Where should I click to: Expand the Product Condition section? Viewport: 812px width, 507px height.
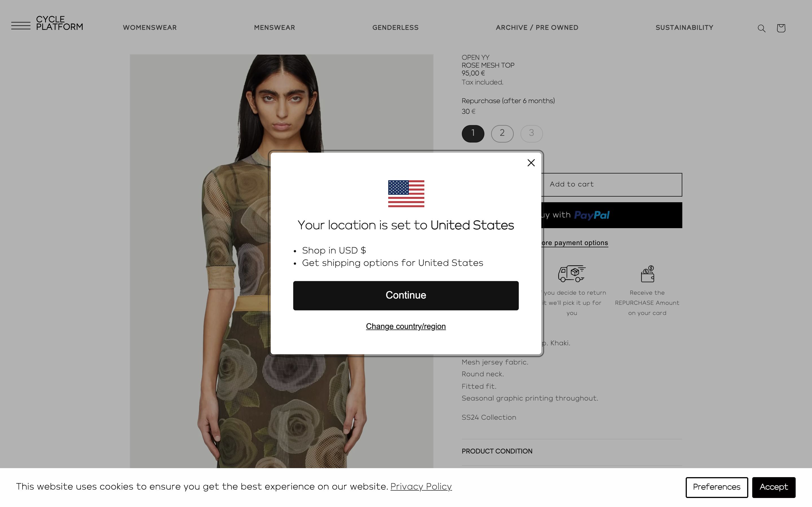[x=572, y=452]
